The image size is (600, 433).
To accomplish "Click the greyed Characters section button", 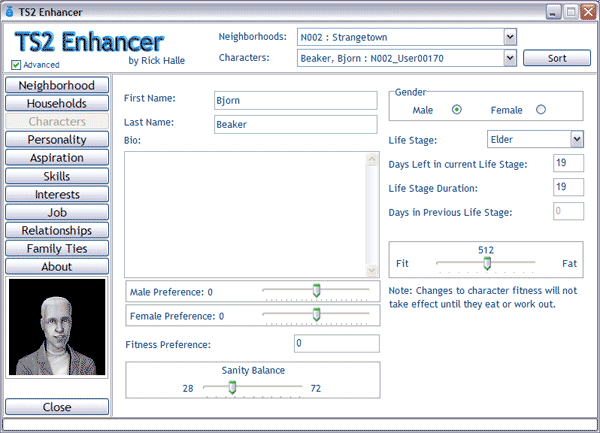I will pyautogui.click(x=57, y=121).
